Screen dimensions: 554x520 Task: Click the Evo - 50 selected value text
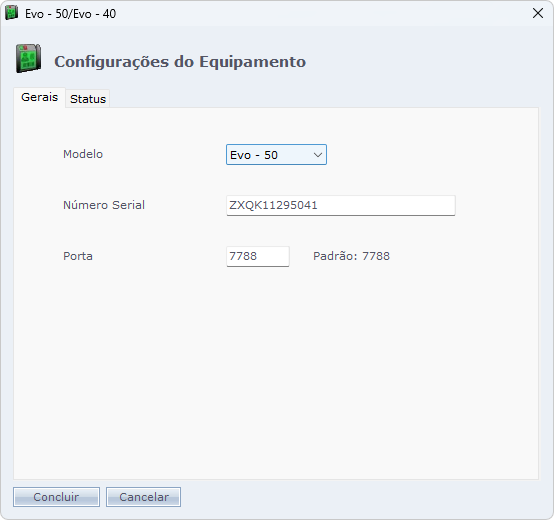coord(254,155)
